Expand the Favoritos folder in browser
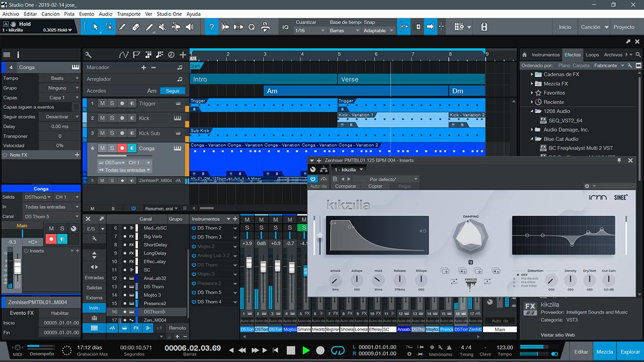 pos(532,93)
